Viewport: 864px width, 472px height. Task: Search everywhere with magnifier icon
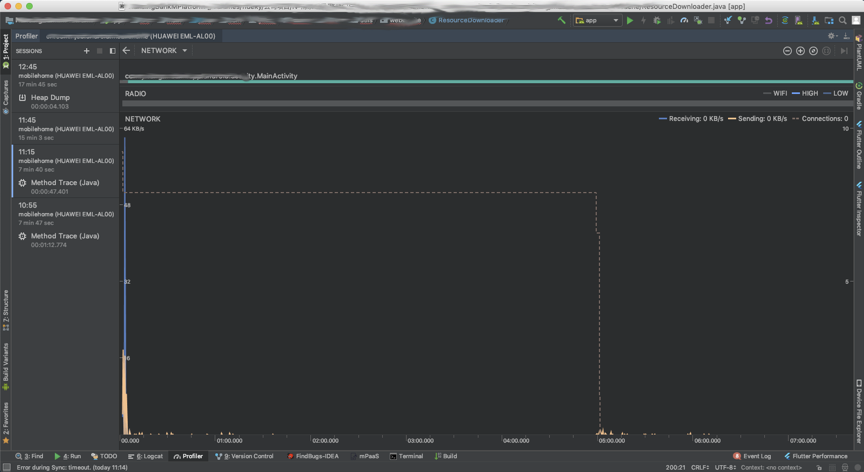coord(843,20)
